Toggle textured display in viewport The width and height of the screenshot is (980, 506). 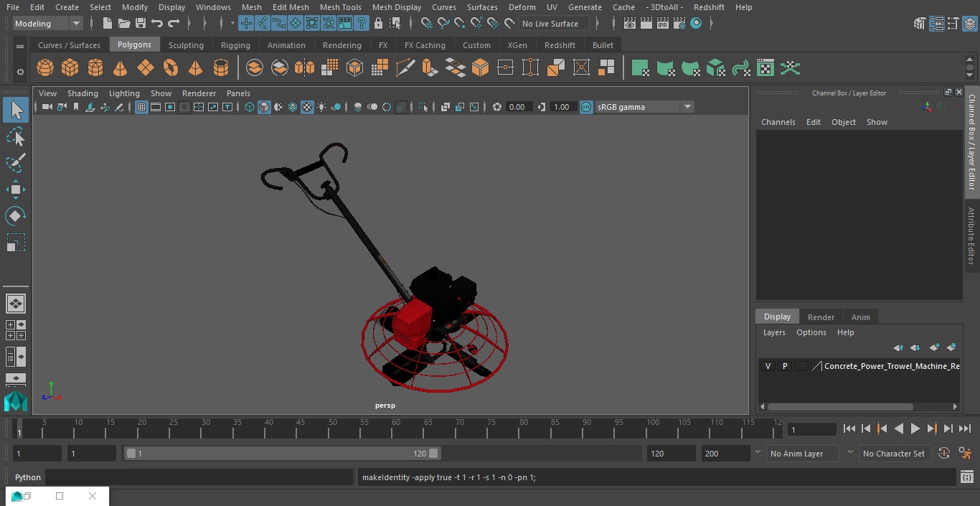coord(307,107)
